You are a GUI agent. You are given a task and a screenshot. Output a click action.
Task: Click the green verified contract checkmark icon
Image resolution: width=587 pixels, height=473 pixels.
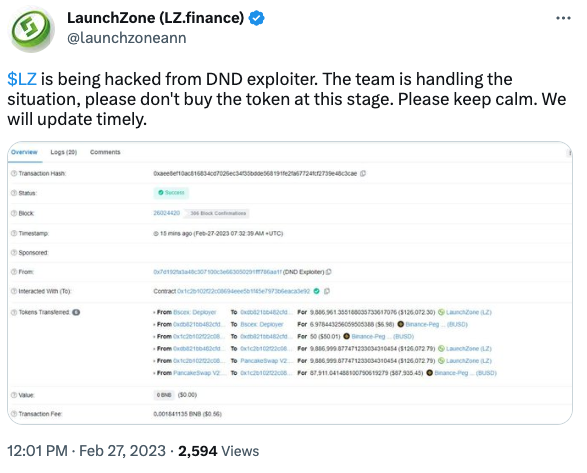[317, 291]
